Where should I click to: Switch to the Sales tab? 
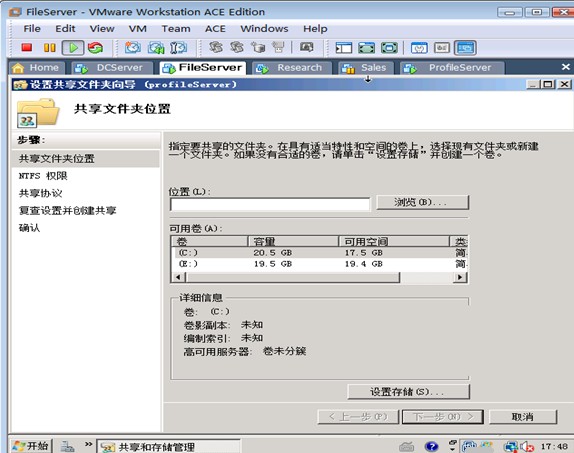[x=366, y=68]
